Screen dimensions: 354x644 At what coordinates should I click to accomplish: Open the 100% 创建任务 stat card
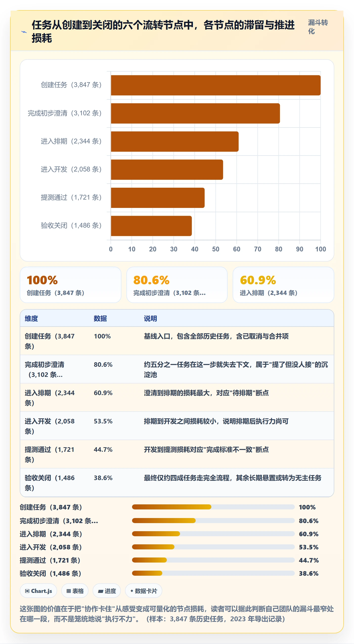tap(71, 285)
